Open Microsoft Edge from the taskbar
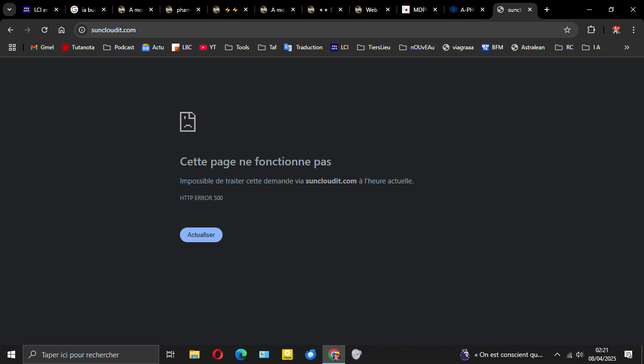This screenshot has width=644, height=364. (x=241, y=355)
